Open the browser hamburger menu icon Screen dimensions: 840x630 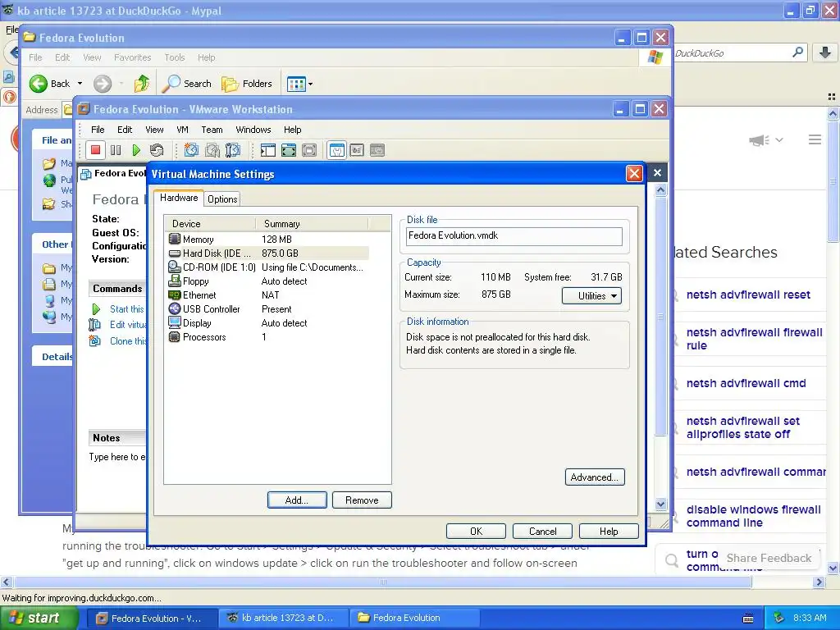(815, 139)
